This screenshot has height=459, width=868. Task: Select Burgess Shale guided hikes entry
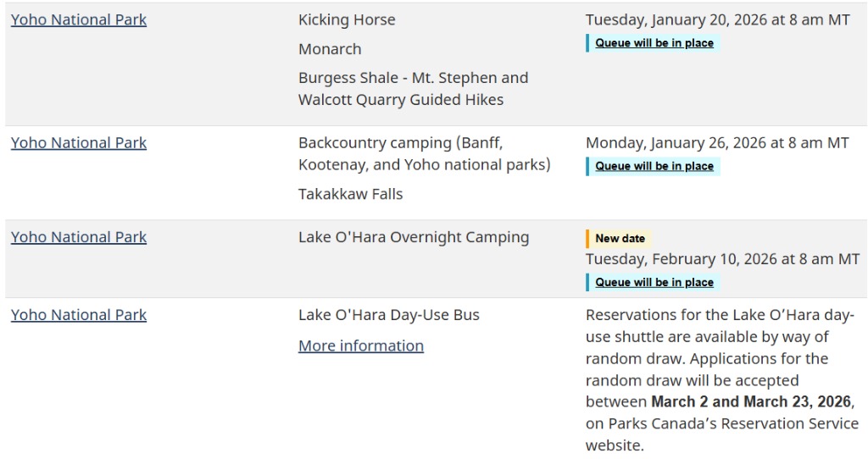(x=413, y=89)
